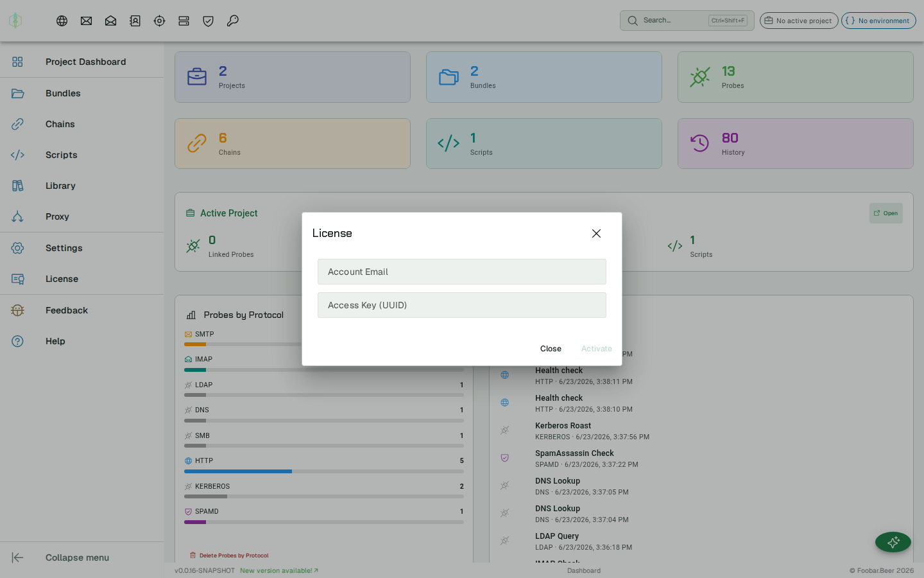The height and width of the screenshot is (578, 924).
Task: Click the Chains link sidebar icon
Action: (x=17, y=124)
